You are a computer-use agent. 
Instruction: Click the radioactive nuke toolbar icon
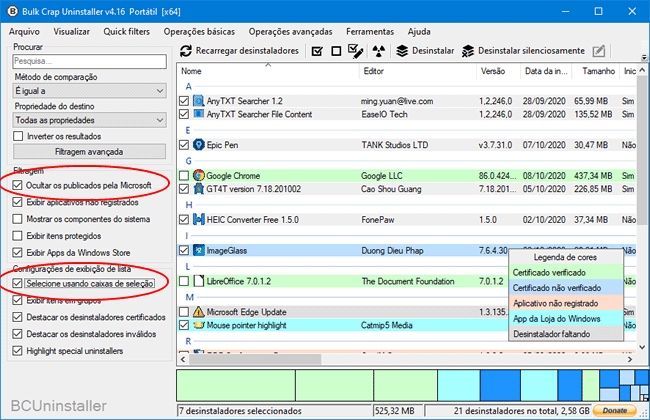(379, 51)
